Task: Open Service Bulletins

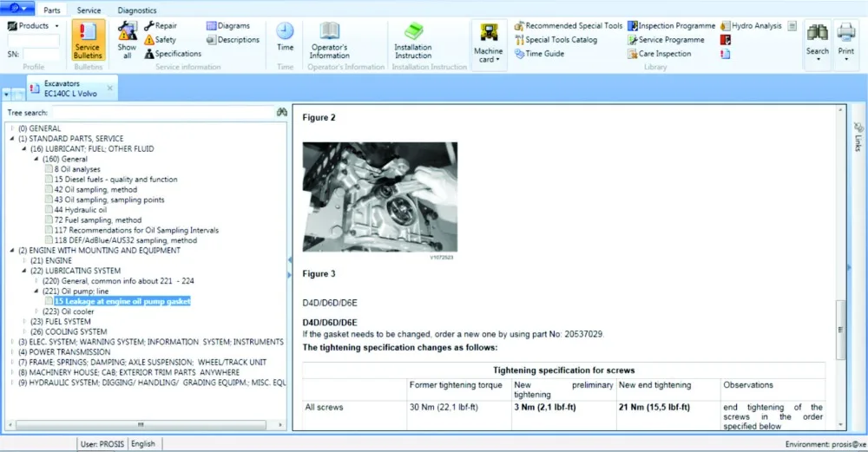Action: click(x=88, y=40)
